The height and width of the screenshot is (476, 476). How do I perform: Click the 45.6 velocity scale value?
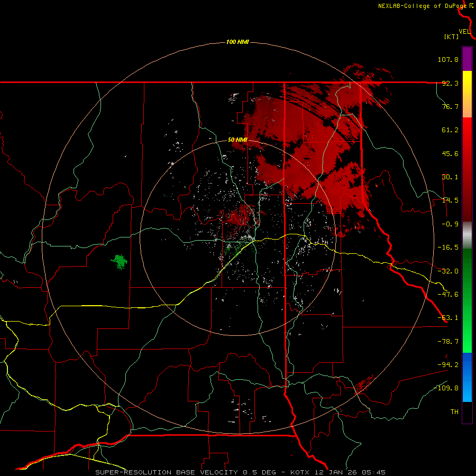coord(450,153)
